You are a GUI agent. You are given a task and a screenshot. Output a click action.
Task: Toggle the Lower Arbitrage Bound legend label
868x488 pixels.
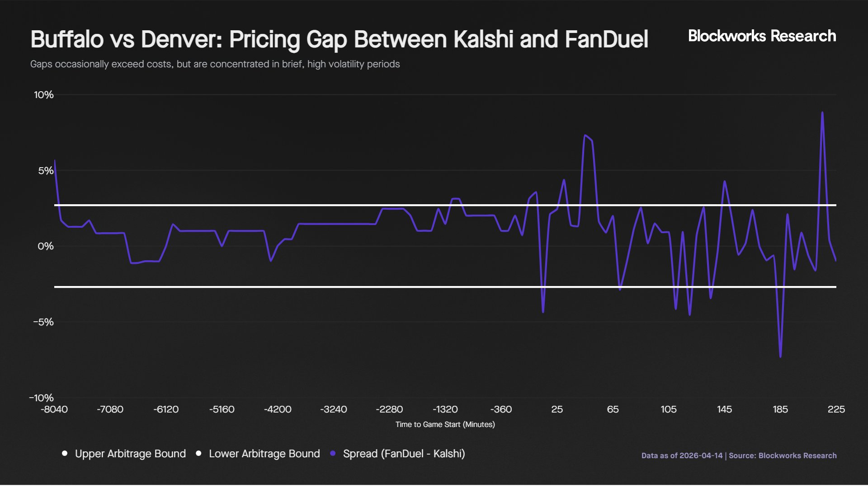click(264, 454)
